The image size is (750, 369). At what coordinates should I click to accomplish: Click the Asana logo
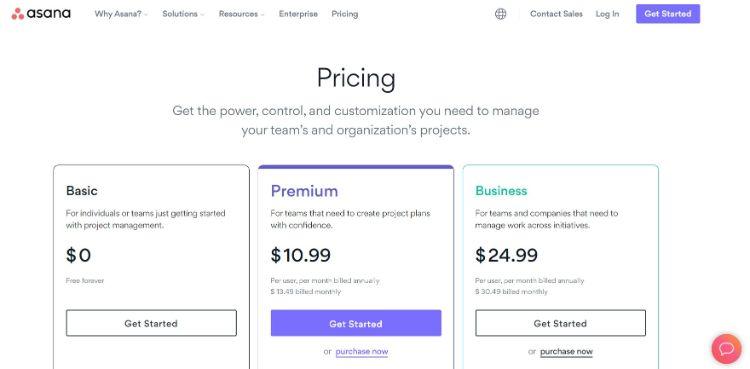pyautogui.click(x=41, y=13)
